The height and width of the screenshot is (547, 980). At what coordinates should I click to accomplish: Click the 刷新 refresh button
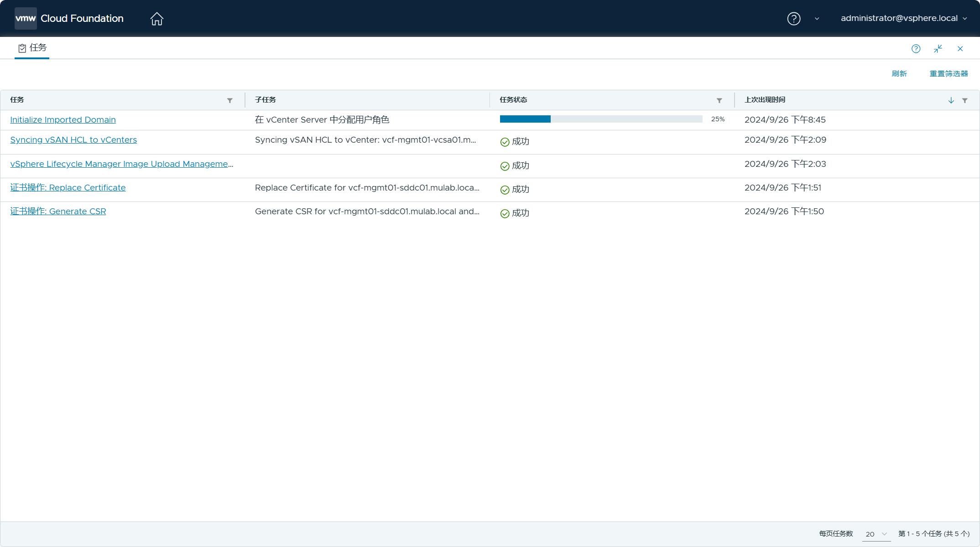point(899,74)
